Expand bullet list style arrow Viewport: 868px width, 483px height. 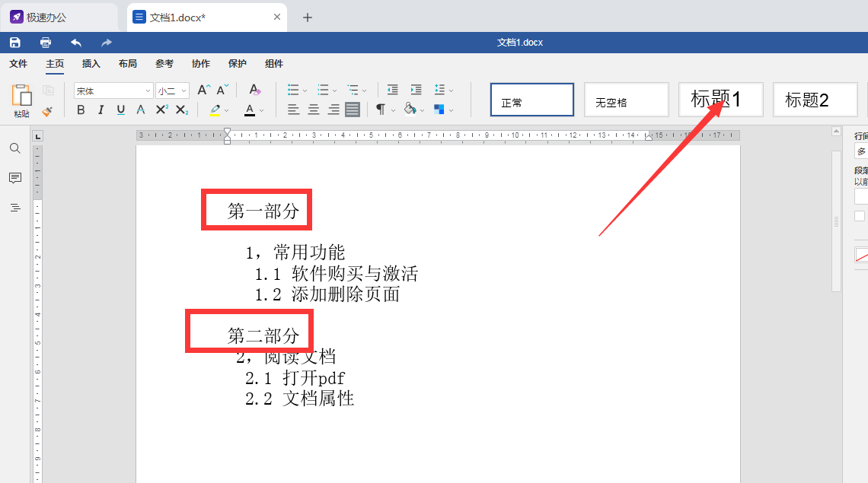pyautogui.click(x=305, y=91)
